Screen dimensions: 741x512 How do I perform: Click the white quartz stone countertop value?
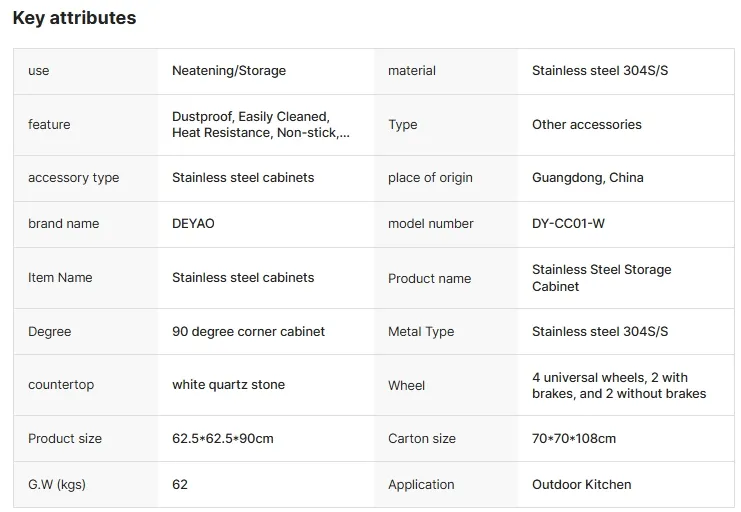228,384
